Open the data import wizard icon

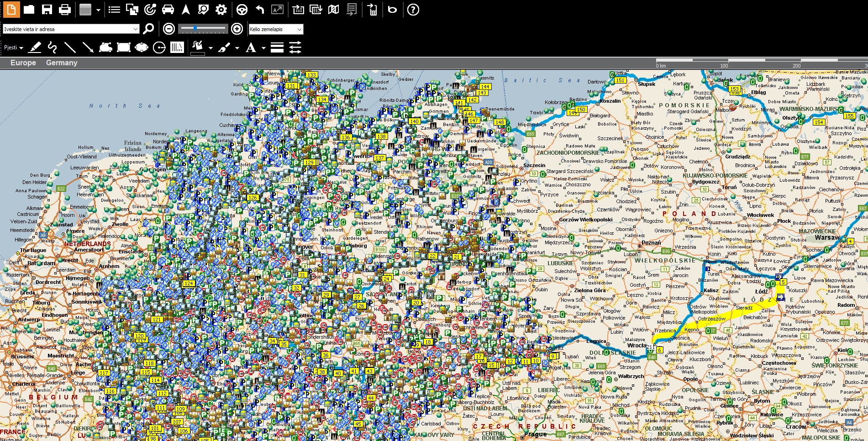298,10
